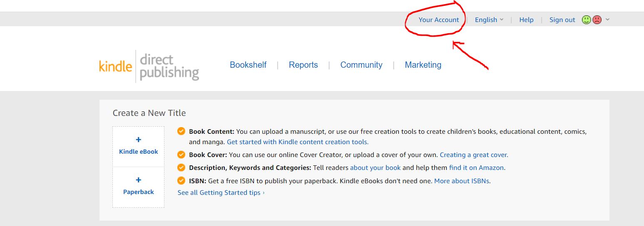Create a new Paperback title

click(x=139, y=187)
